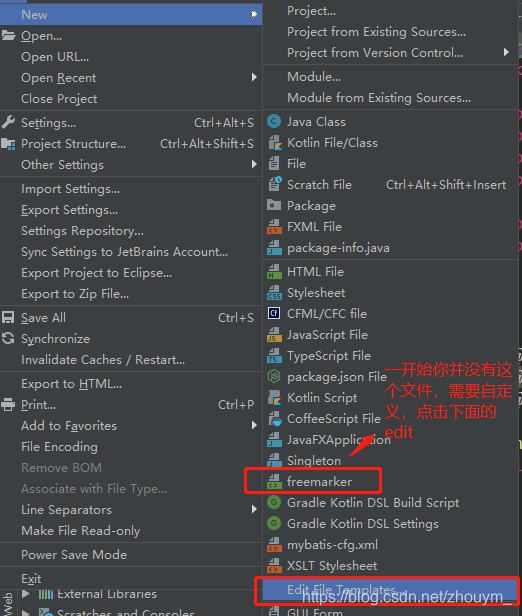
Task: Click the Package folder icon
Action: [x=274, y=205]
